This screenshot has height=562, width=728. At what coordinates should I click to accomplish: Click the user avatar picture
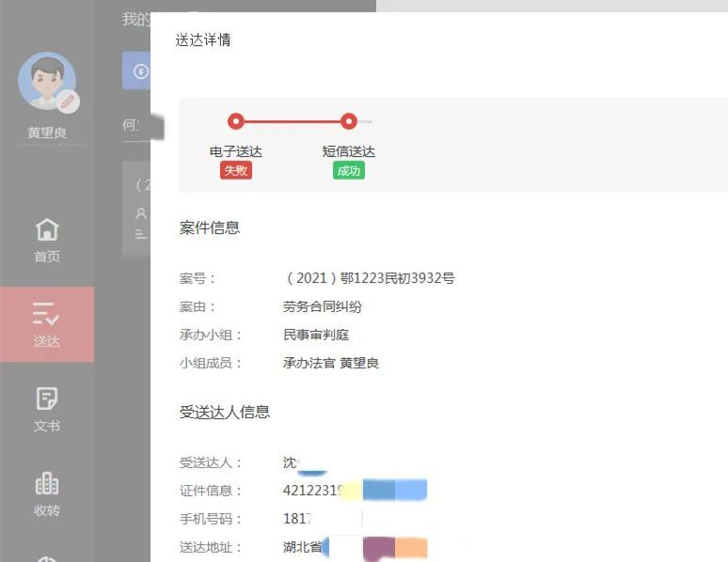point(47,81)
